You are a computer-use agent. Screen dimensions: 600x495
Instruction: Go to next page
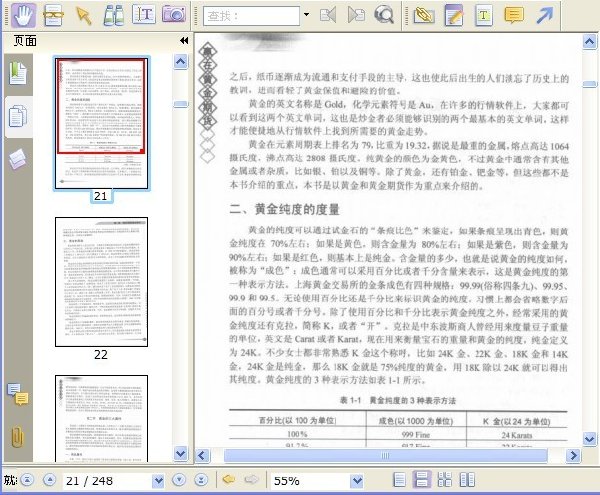[179, 480]
